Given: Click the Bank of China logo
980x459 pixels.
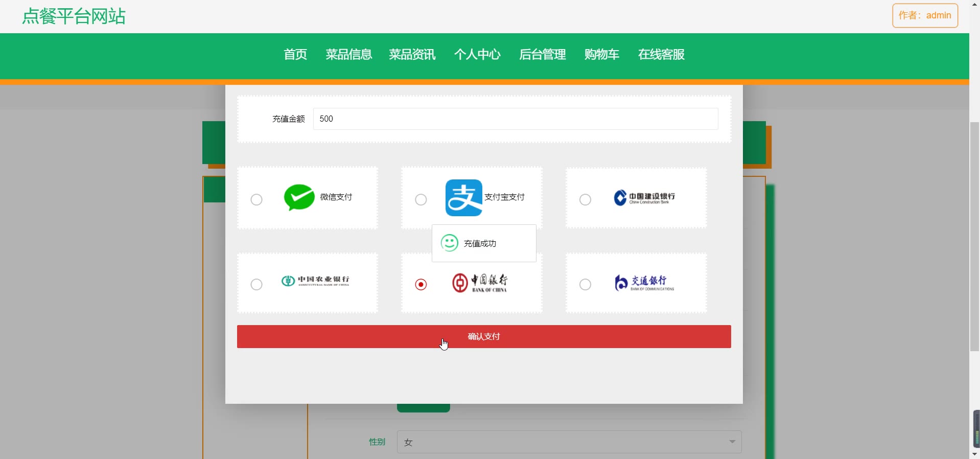Looking at the screenshot, I should pos(480,283).
